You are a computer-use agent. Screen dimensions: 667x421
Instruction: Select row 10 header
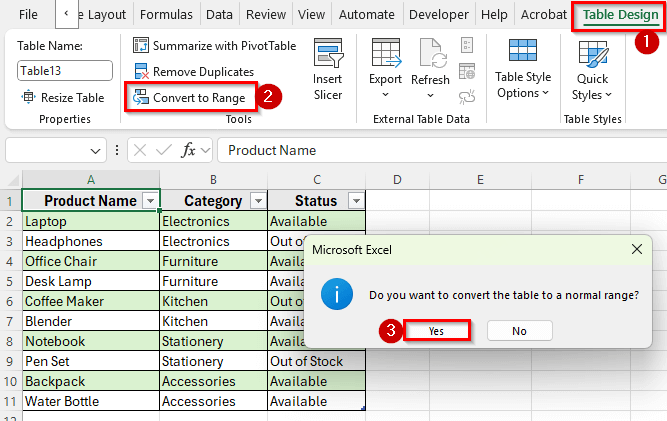(x=10, y=381)
